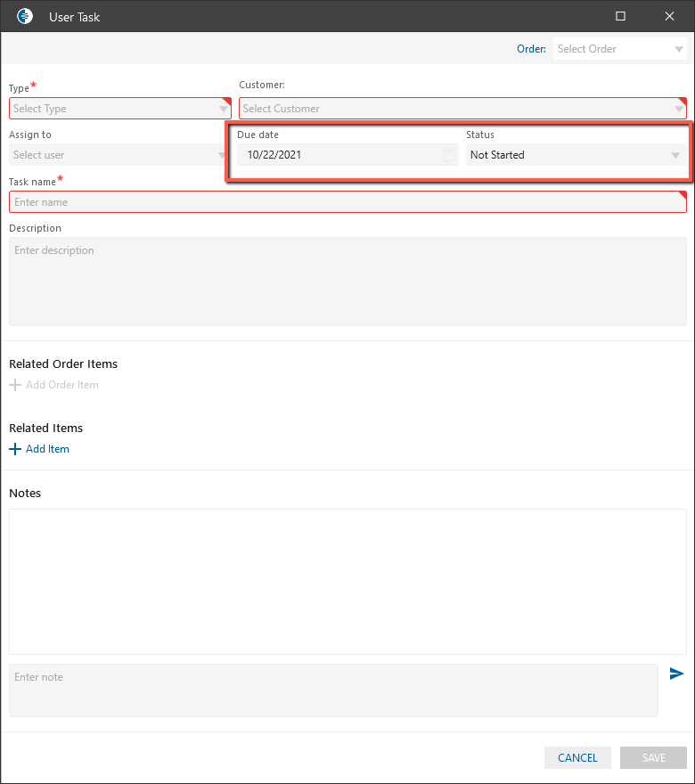Click the Add Order Item link
Screen dimensions: 695x784
click(x=62, y=386)
